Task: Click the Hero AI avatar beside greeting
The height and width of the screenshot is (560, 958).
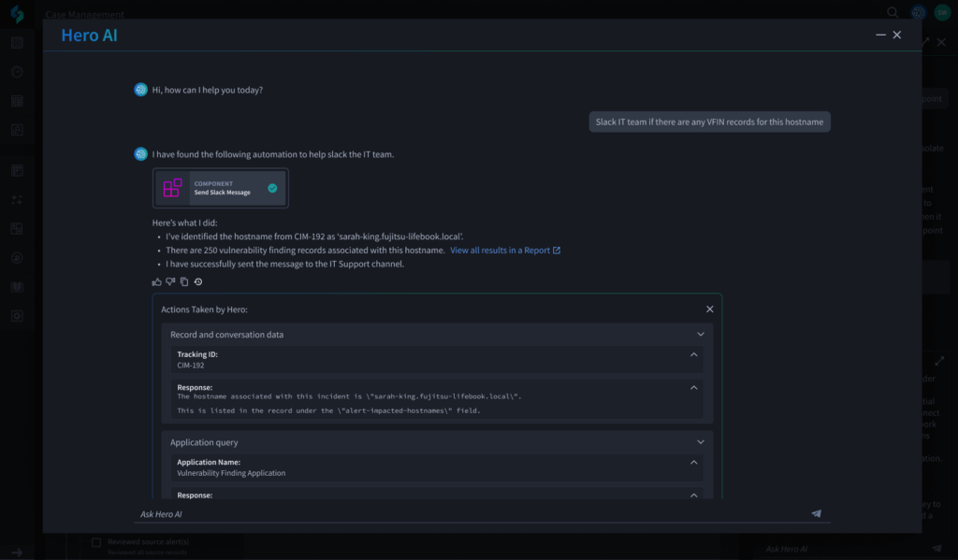Action: [x=140, y=90]
